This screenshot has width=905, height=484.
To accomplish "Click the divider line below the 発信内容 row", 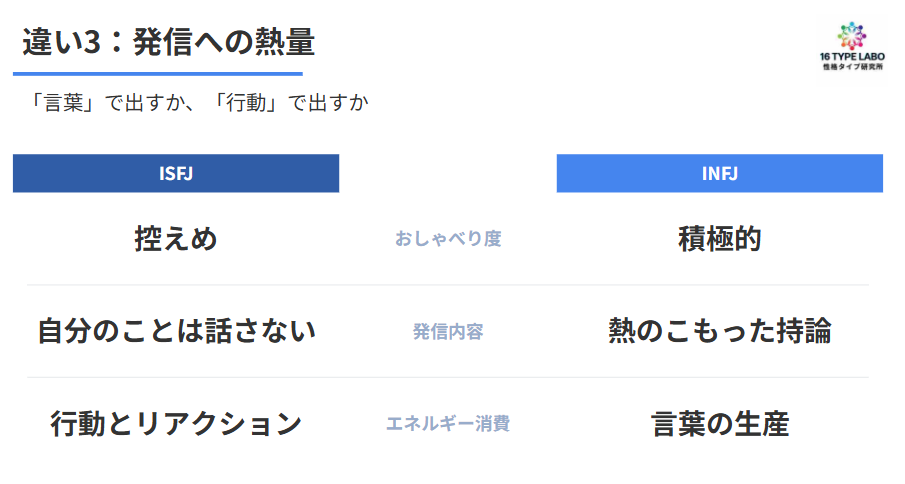I will 447,377.
